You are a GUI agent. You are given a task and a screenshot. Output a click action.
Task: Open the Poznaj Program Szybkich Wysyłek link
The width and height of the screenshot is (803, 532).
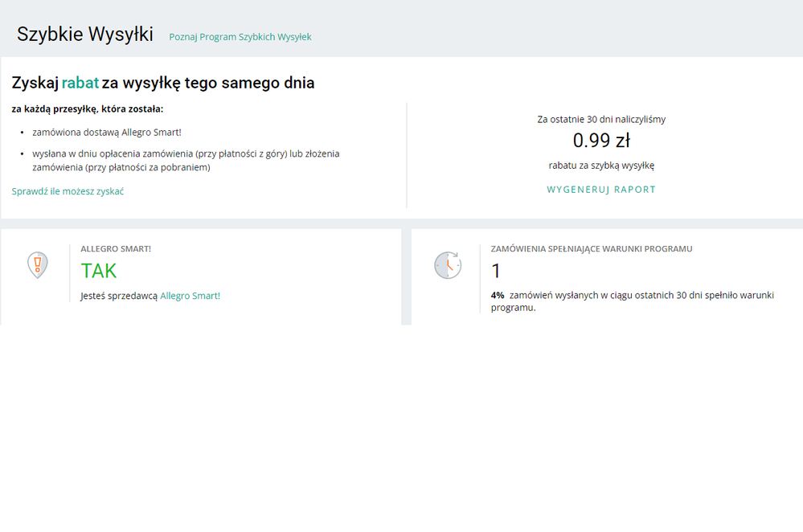coord(240,37)
